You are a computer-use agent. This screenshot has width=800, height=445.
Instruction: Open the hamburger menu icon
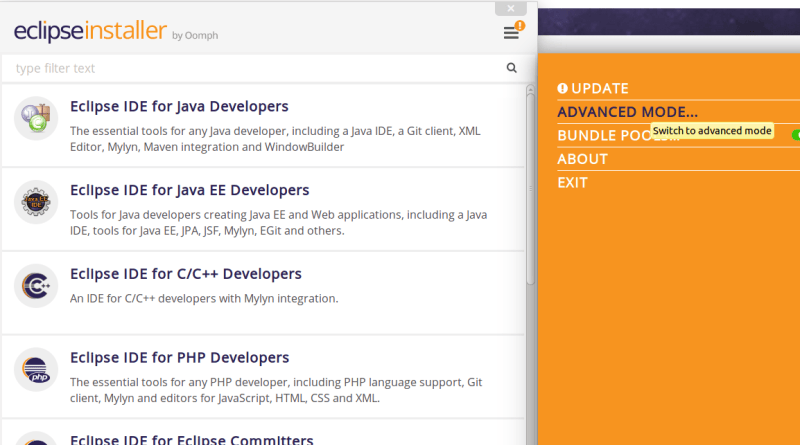point(511,33)
